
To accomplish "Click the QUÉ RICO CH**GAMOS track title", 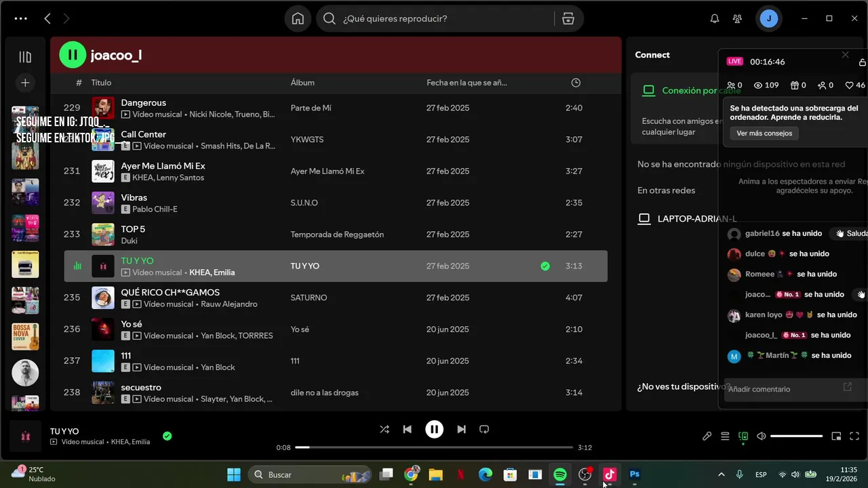I will pos(170,293).
